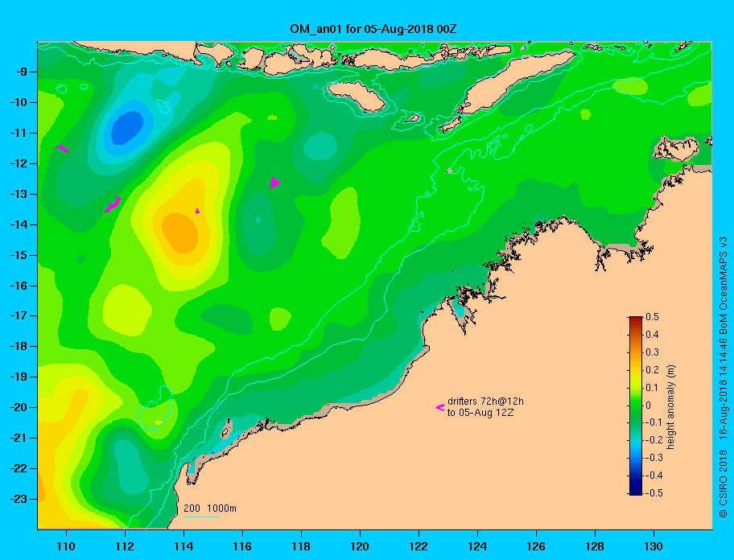This screenshot has height=560, width=734.
Task: Click latitude label -13
Action: (x=19, y=194)
